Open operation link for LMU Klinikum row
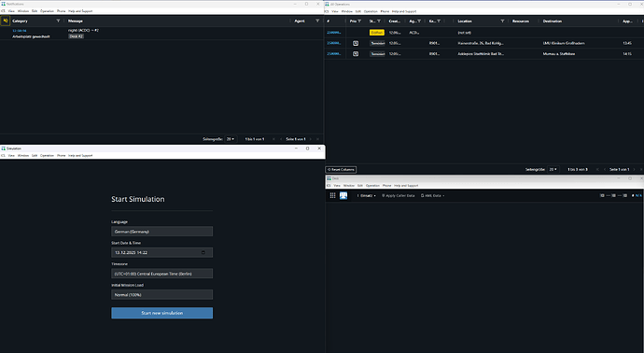Image resolution: width=644 pixels, height=353 pixels. (x=333, y=43)
